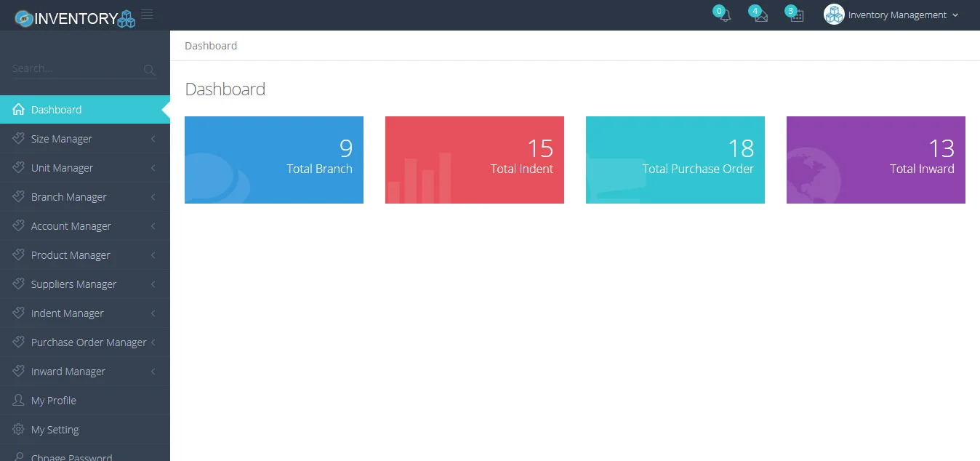This screenshot has height=461, width=980.
Task: Click the 0 badge on the bell
Action: click(719, 11)
